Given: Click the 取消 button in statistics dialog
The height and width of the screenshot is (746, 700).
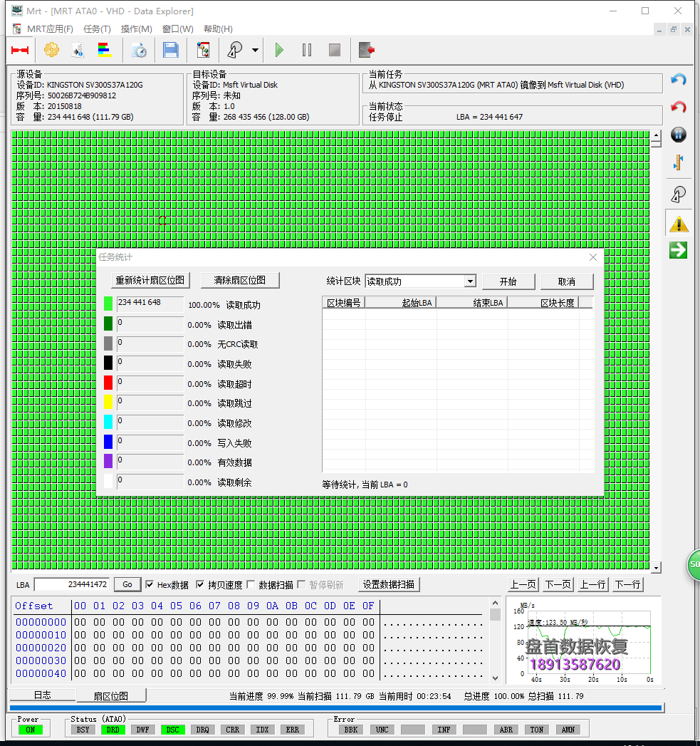Looking at the screenshot, I should pyautogui.click(x=566, y=281).
